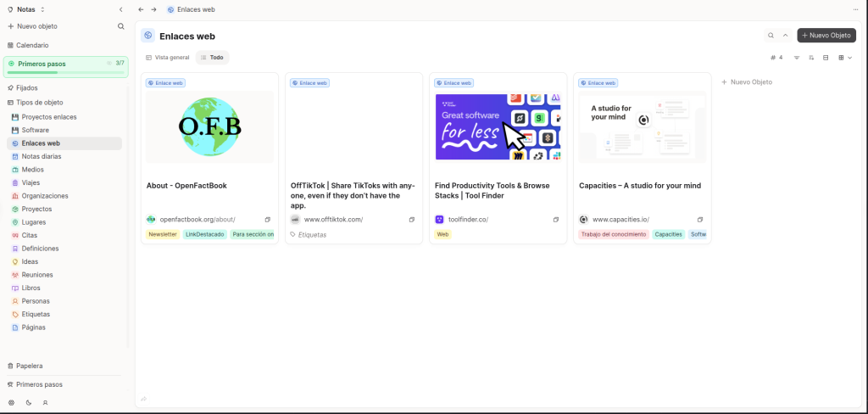Click the sort icon in view toolbar
Image resolution: width=868 pixels, height=414 pixels.
811,58
